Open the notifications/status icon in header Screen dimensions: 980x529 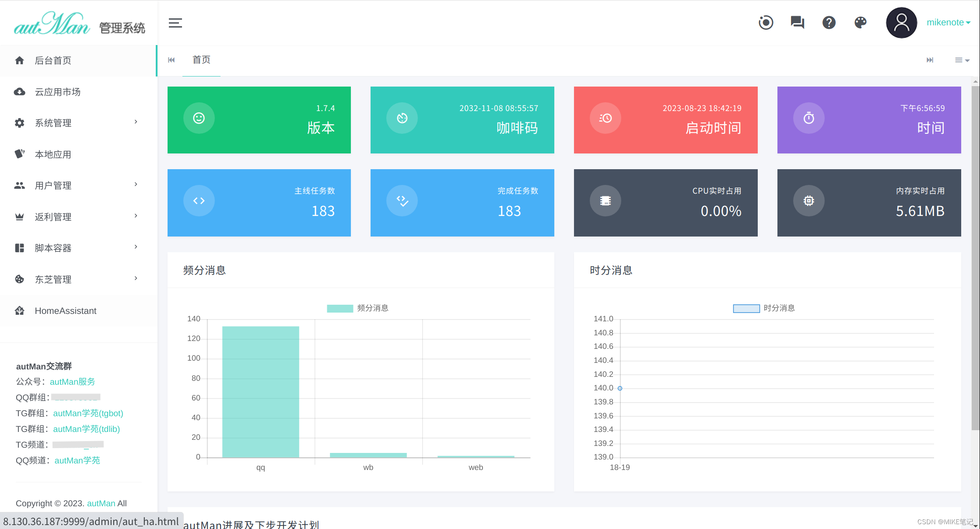pyautogui.click(x=766, y=22)
